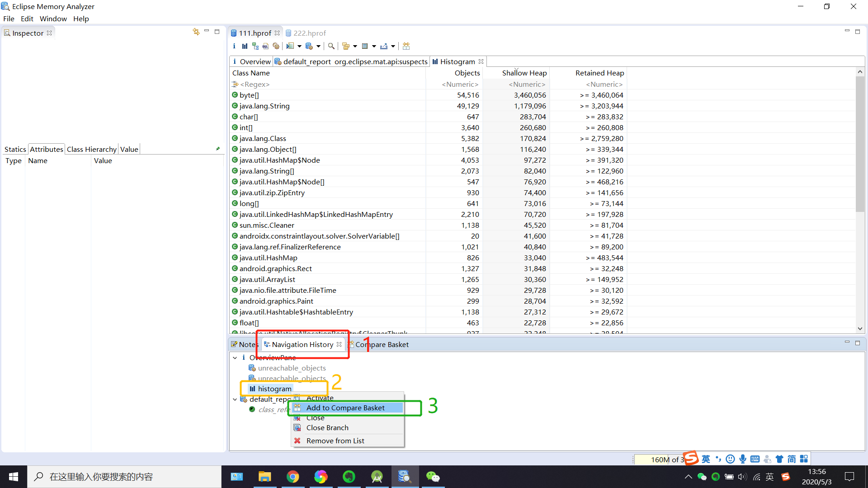Open the Overview pane info icon
The image size is (868, 488).
[234, 46]
